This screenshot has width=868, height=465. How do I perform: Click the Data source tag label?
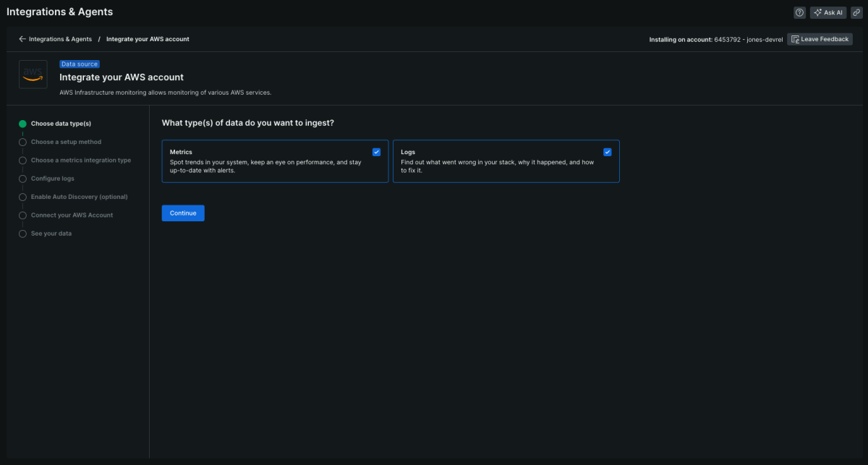coord(80,64)
